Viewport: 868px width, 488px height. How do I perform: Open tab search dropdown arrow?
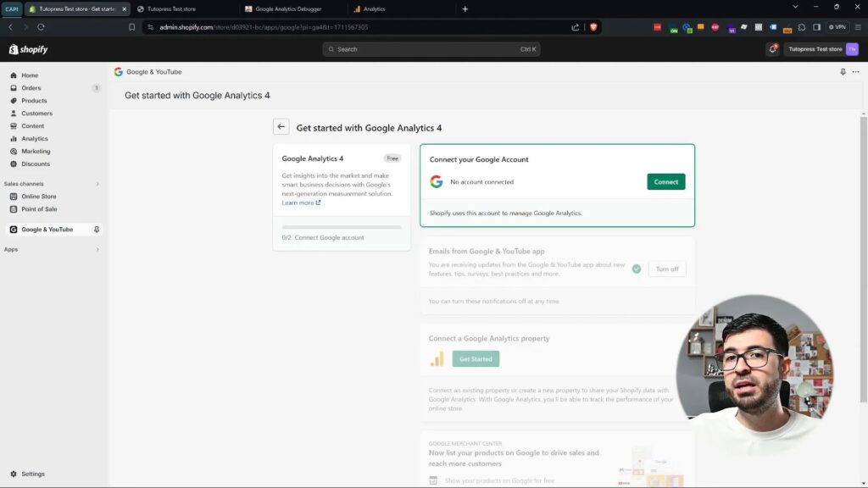pos(795,7)
